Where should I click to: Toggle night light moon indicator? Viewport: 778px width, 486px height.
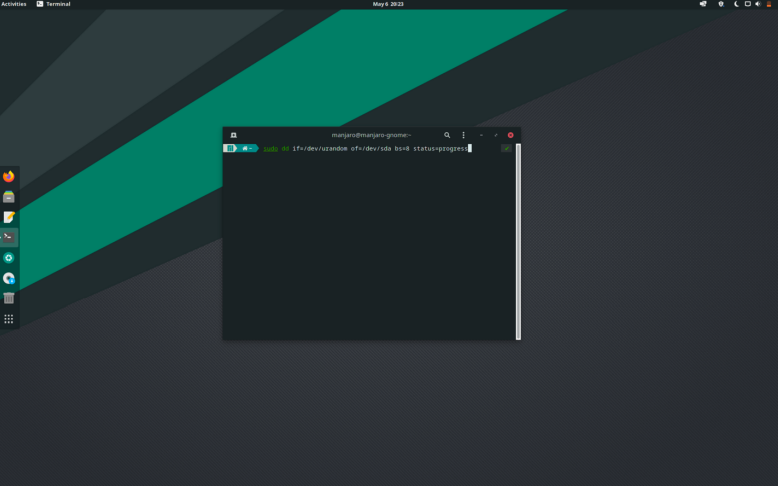736,4
